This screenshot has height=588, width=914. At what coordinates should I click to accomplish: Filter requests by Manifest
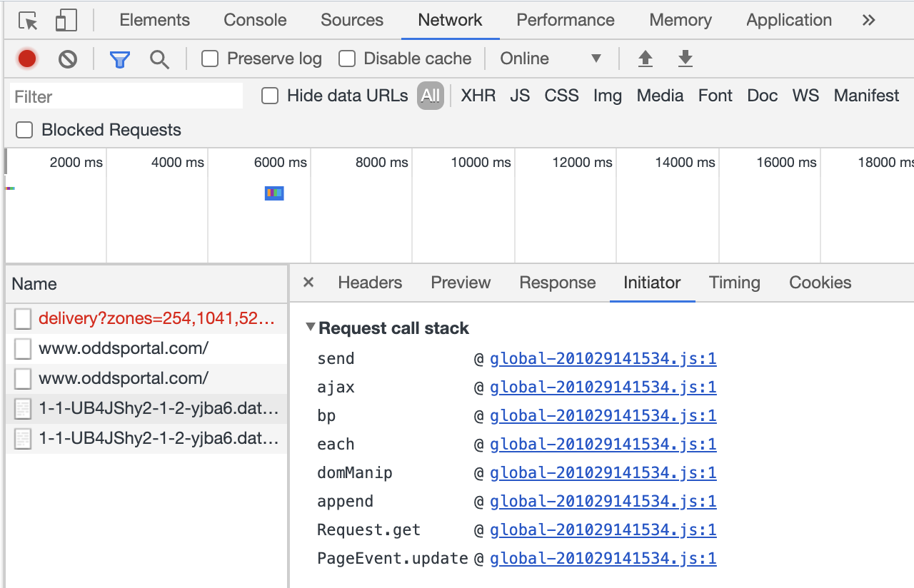867,96
